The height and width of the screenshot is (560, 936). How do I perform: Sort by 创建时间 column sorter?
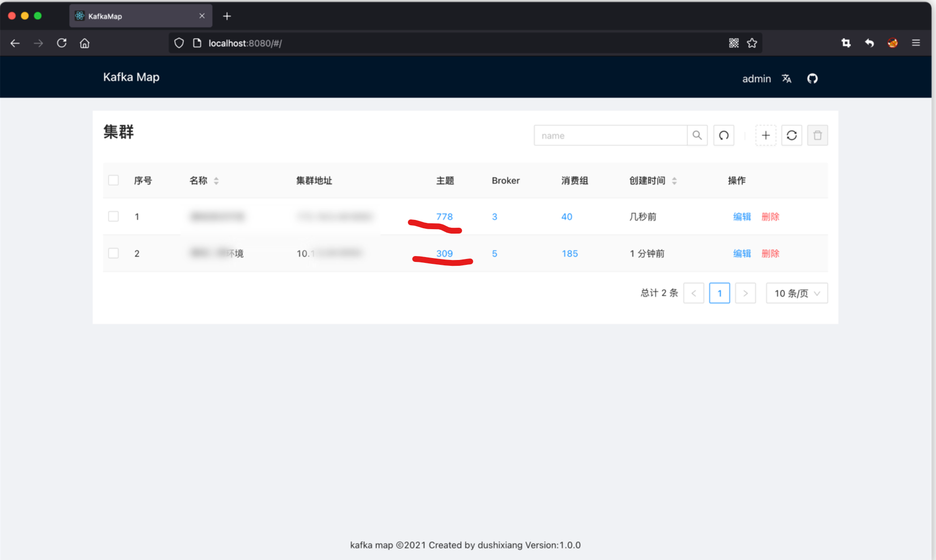click(x=674, y=181)
